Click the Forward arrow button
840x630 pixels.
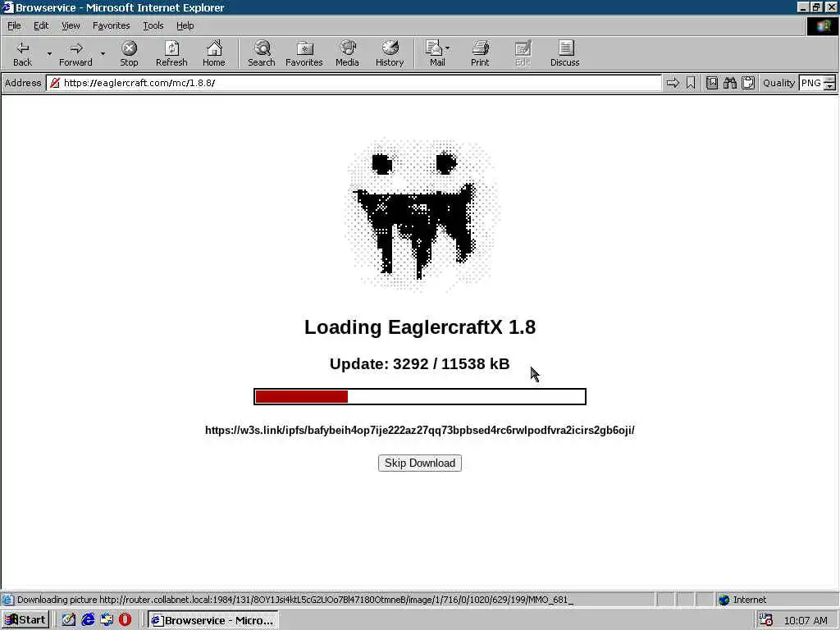point(75,53)
